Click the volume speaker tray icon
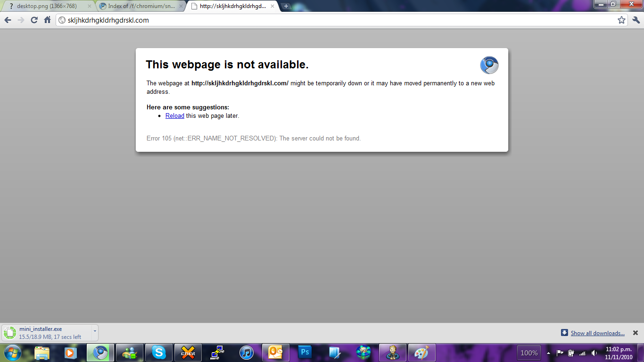644x362 pixels. pos(594,353)
